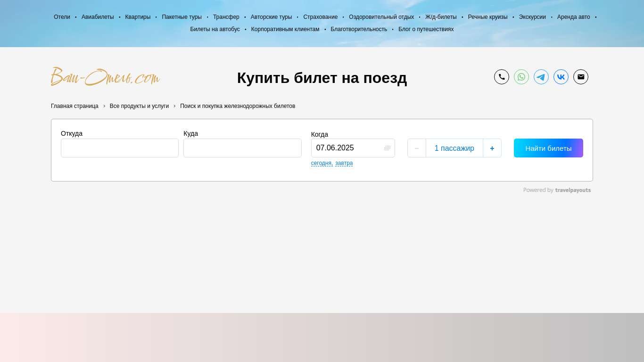Go to Речные круизы menu item
Screen dimensions: 644x362
coord(487,17)
